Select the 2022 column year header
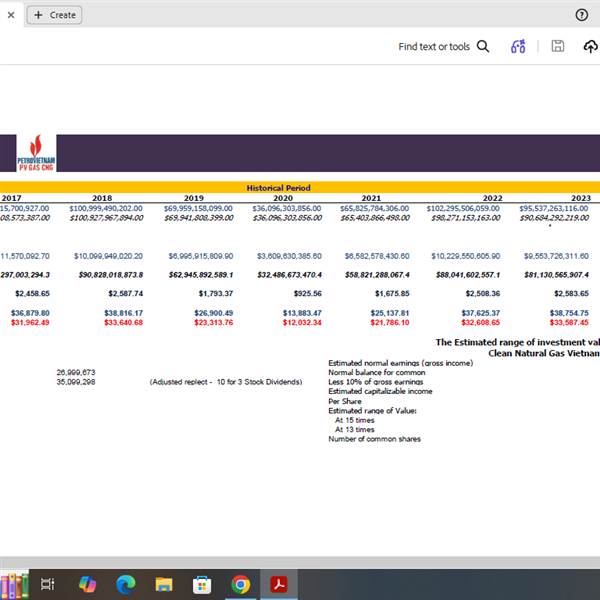The image size is (600, 600). pos(492,198)
